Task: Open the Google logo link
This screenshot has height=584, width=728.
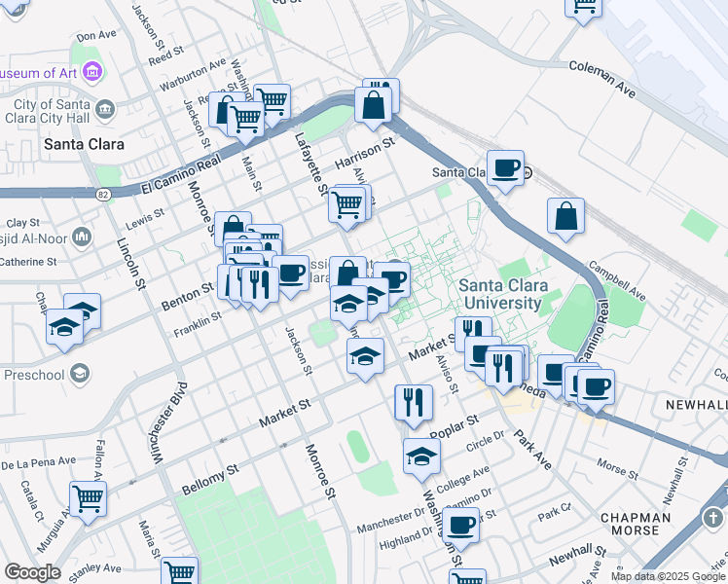Action: (x=32, y=573)
